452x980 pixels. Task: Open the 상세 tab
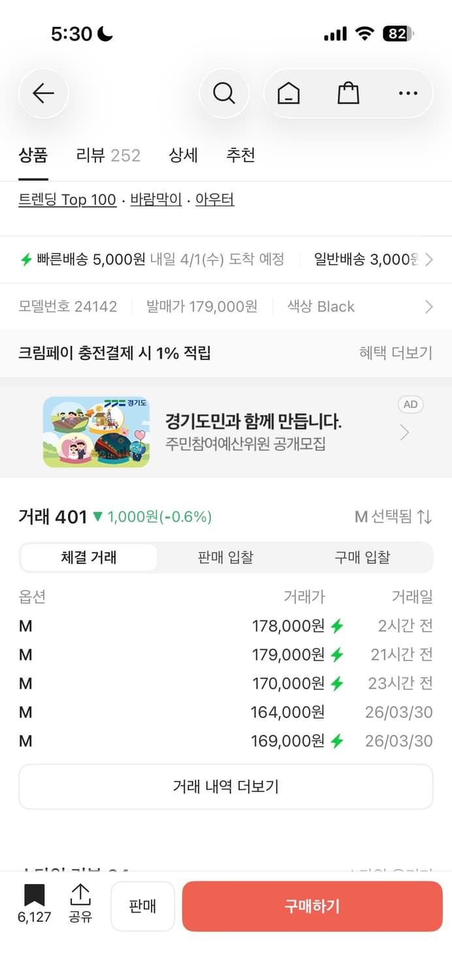(x=183, y=155)
